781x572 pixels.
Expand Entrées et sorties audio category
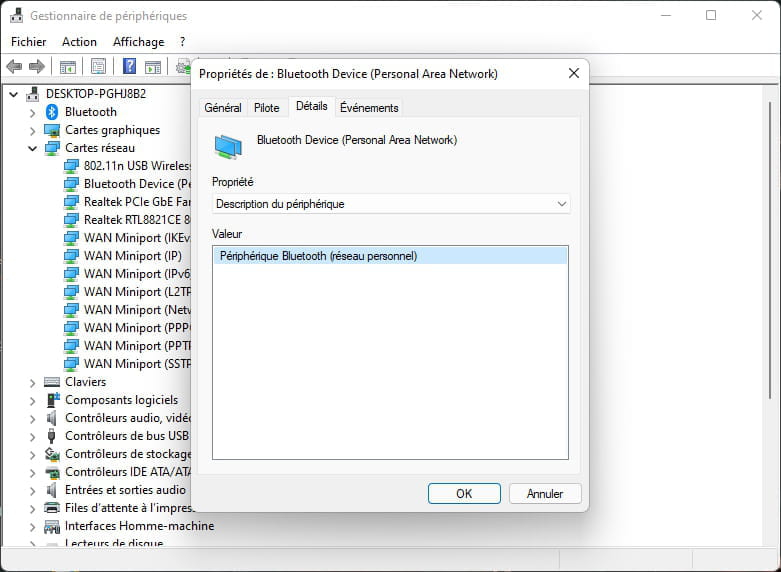click(x=32, y=490)
